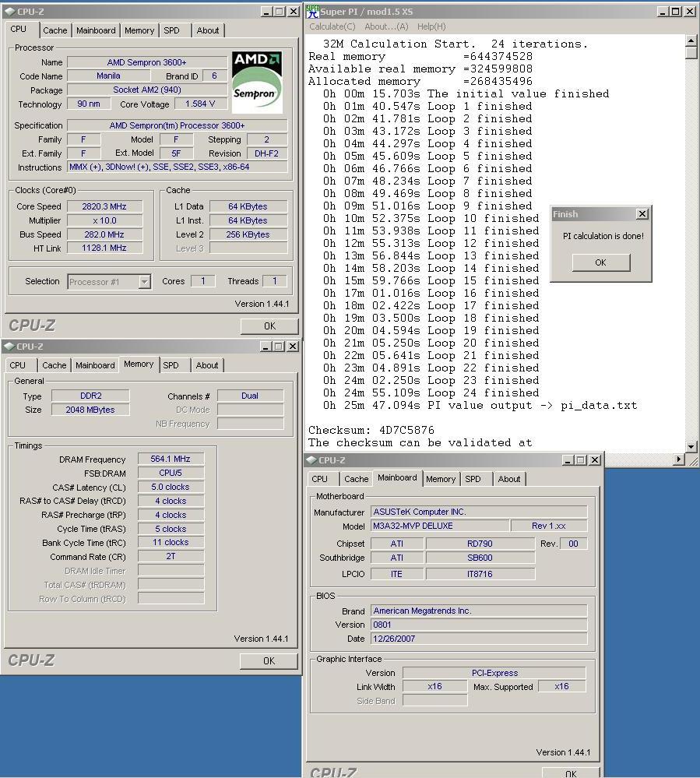Click the Super PI vertical scrollbar thumb

(691, 53)
